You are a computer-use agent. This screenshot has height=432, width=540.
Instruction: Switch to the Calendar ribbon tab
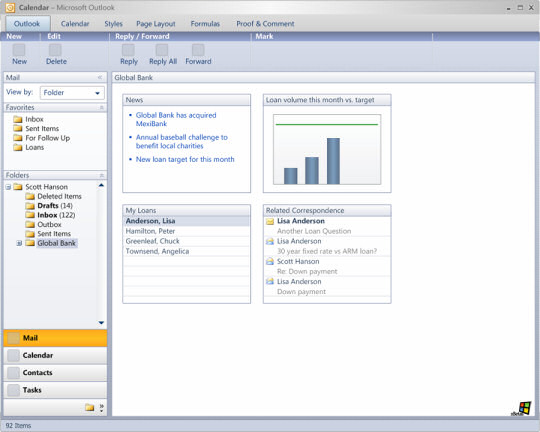[75, 24]
